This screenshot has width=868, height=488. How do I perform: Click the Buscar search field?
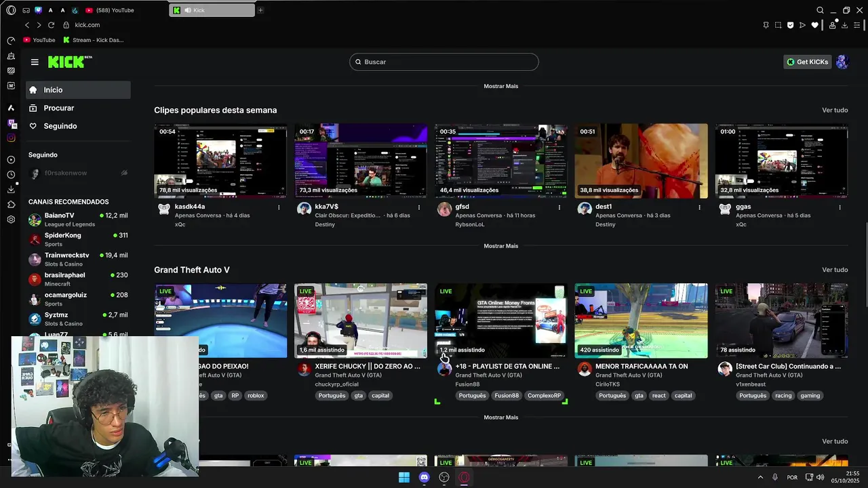(444, 62)
